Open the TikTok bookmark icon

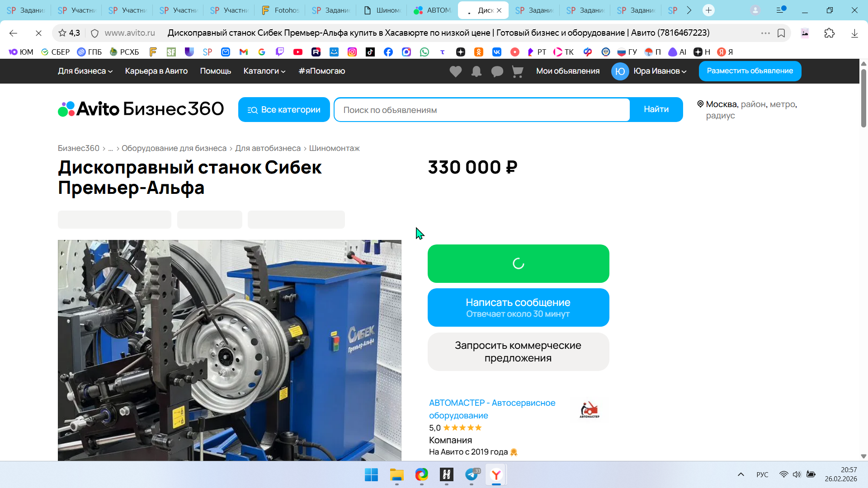pos(370,52)
